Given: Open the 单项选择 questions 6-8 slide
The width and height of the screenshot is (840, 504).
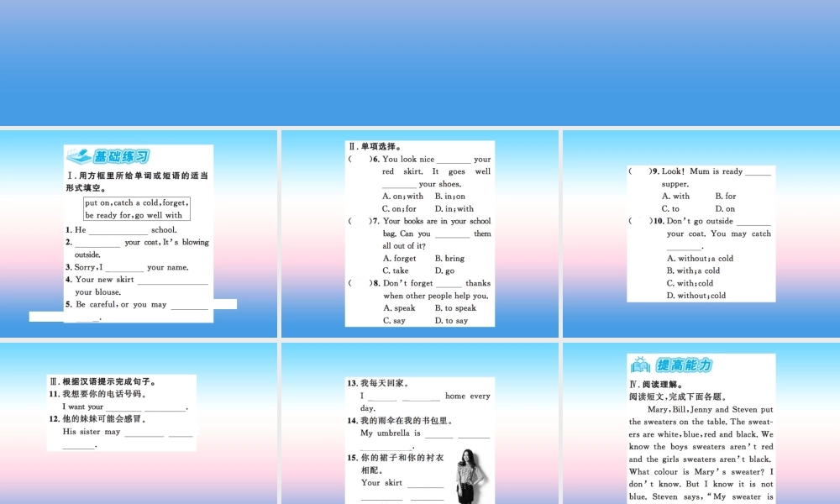Looking at the screenshot, I should click(419, 234).
